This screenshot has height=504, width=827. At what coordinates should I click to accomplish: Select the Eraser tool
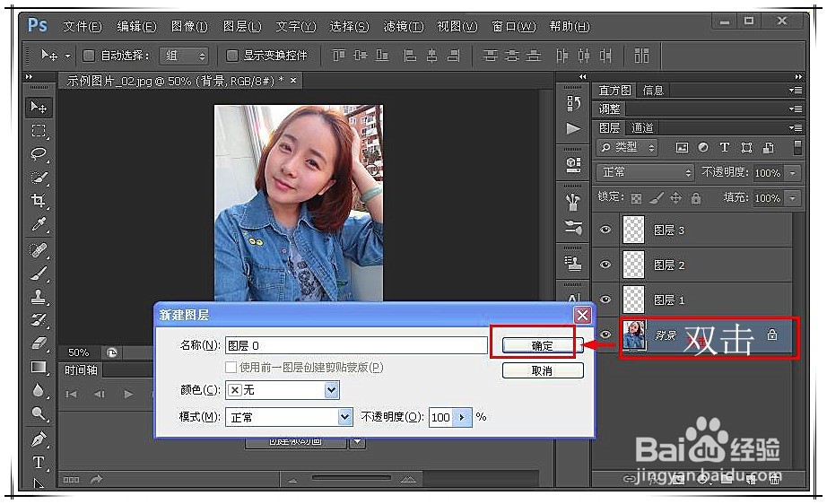click(x=39, y=343)
